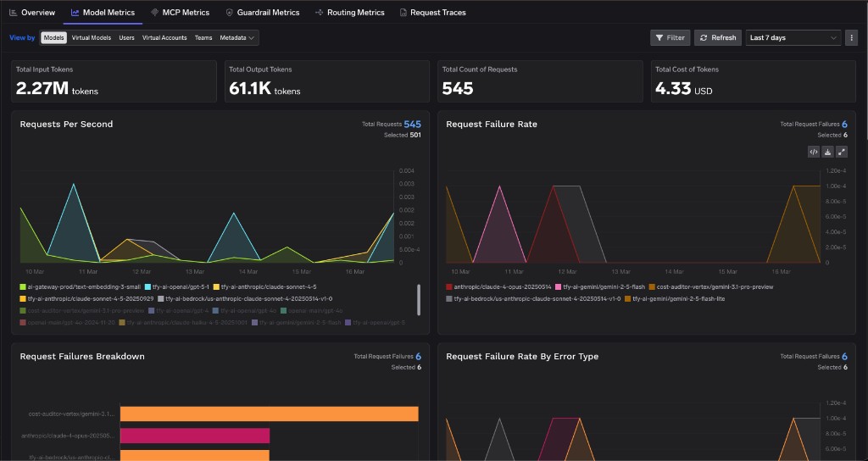Click the '4.33' USD cost value
868x461 pixels.
click(x=673, y=88)
